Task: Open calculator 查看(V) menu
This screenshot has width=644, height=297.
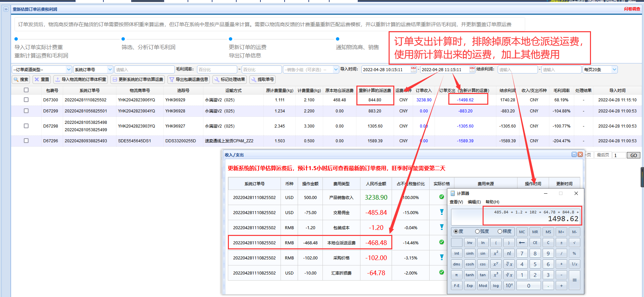Action: pyautogui.click(x=456, y=202)
